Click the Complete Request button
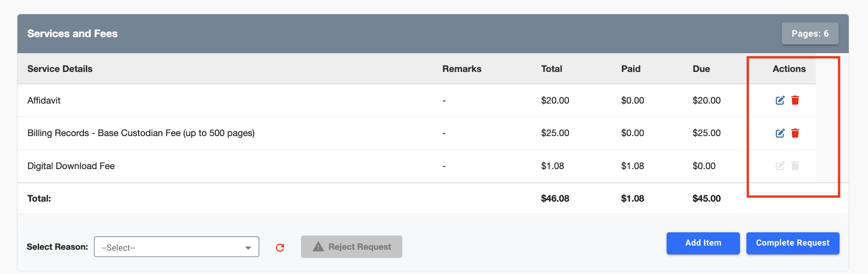 tap(792, 243)
